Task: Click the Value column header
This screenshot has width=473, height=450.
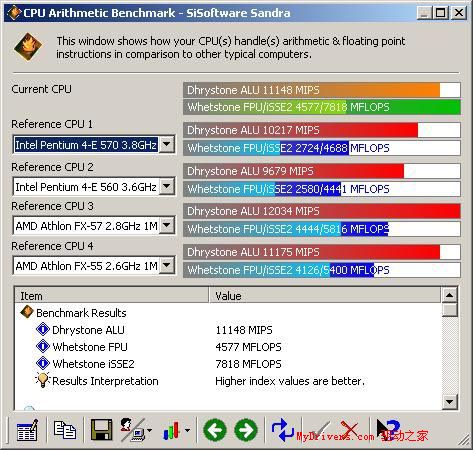Action: click(325, 296)
